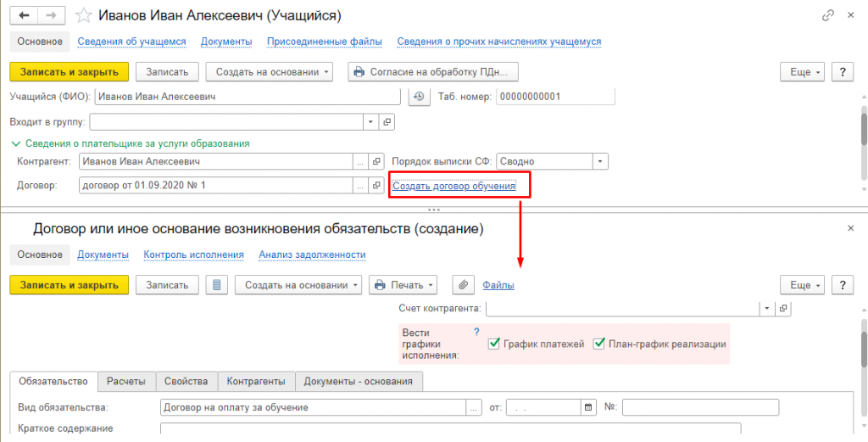The width and height of the screenshot is (868, 442).
Task: Open help in the student form
Action: (843, 72)
